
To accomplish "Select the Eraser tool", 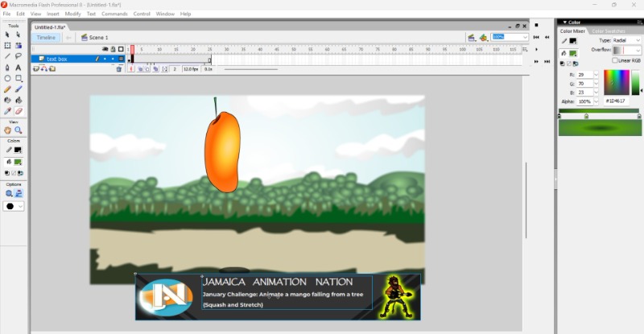I will [x=19, y=111].
